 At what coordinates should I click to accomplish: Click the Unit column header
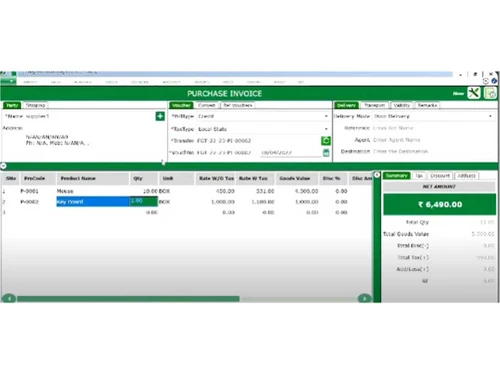(177, 178)
